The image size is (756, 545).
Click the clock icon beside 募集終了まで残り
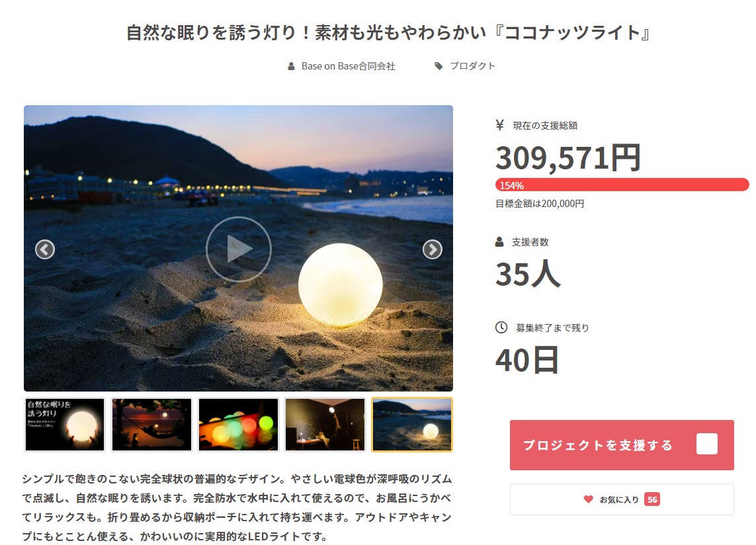coord(501,327)
